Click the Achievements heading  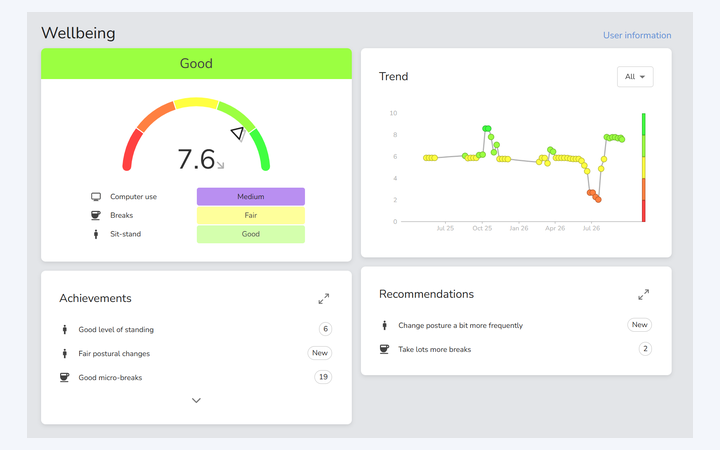coord(96,298)
